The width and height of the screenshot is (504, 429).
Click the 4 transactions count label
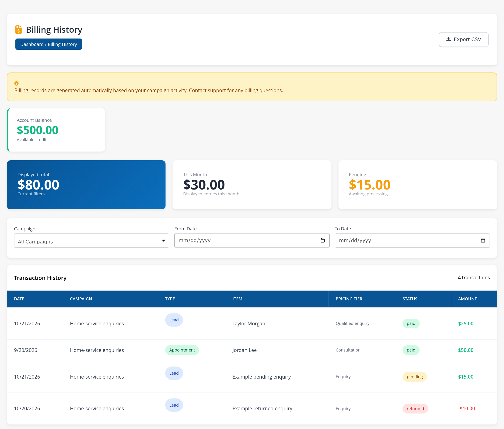[474, 278]
